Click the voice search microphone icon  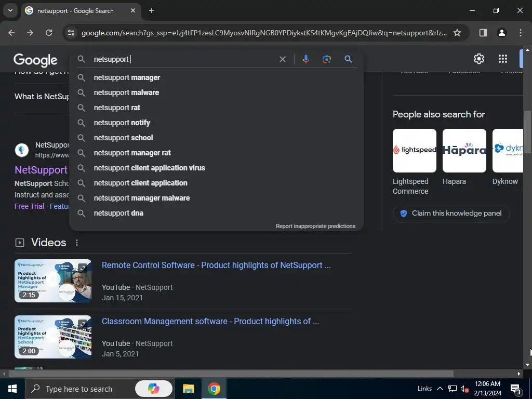[x=305, y=59]
